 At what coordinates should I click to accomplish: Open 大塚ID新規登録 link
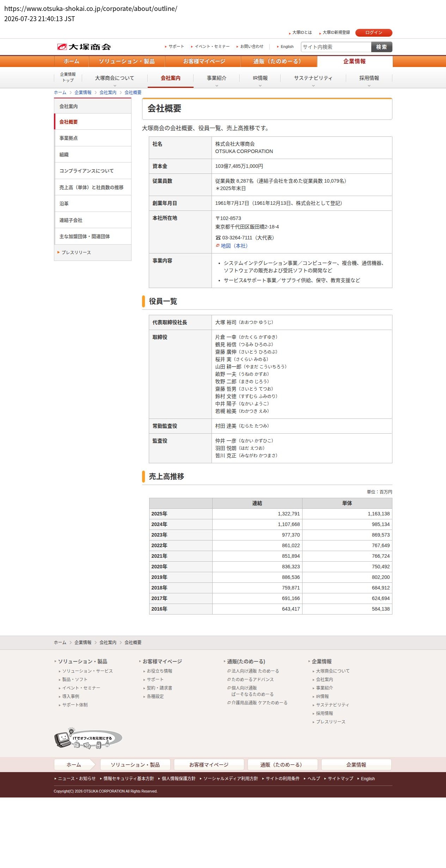click(x=336, y=32)
